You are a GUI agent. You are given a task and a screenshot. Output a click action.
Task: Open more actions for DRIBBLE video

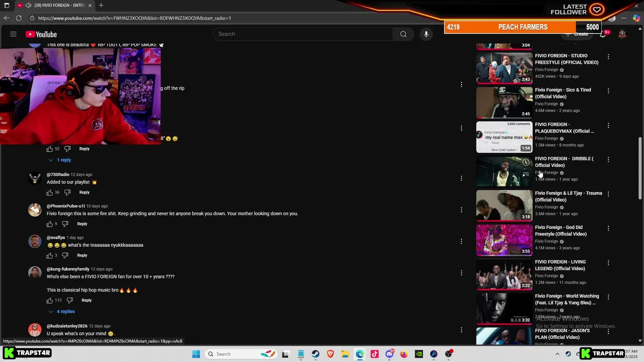(x=608, y=159)
